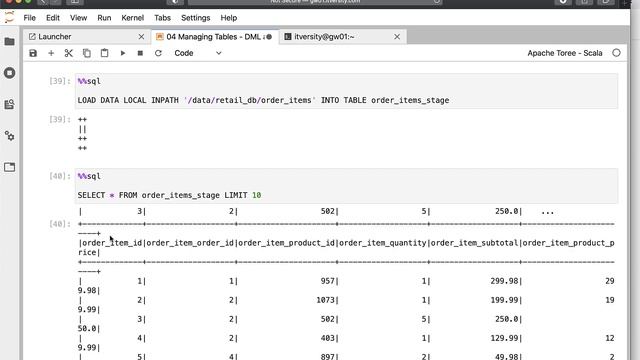Click the 299.98 subtotal value
Screen dimensions: 640x360
[504, 281]
